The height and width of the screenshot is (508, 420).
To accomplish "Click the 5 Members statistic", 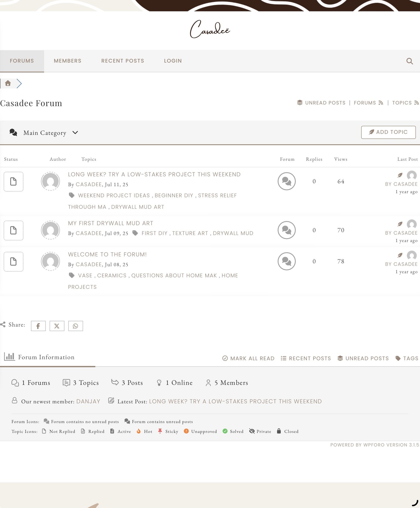I will [227, 383].
